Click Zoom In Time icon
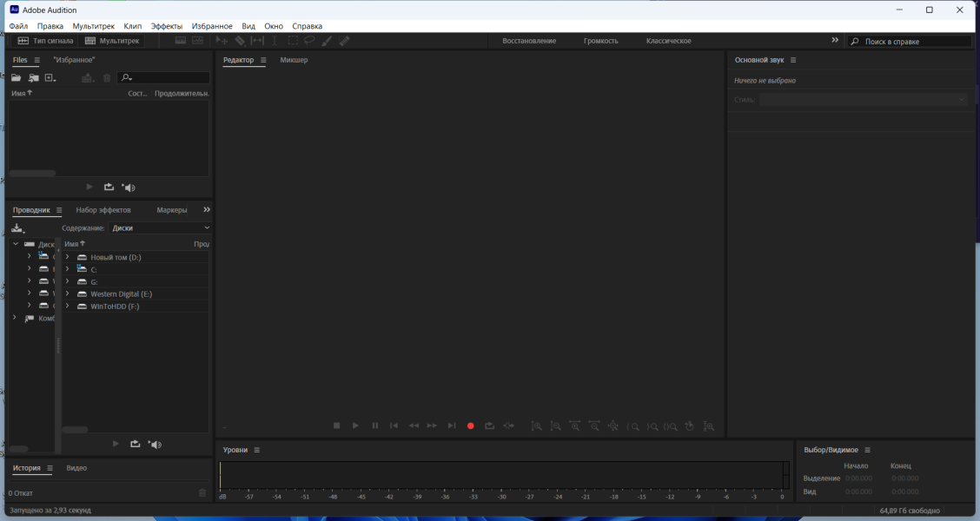 click(574, 426)
